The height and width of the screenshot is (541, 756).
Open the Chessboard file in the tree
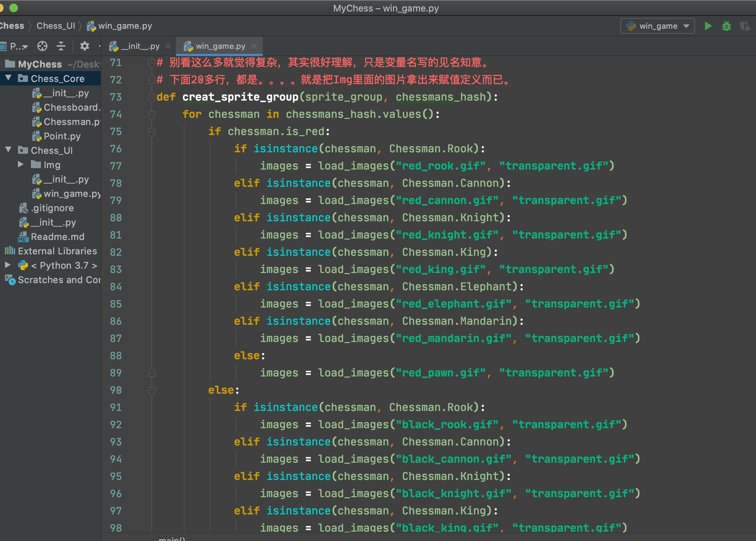click(66, 107)
